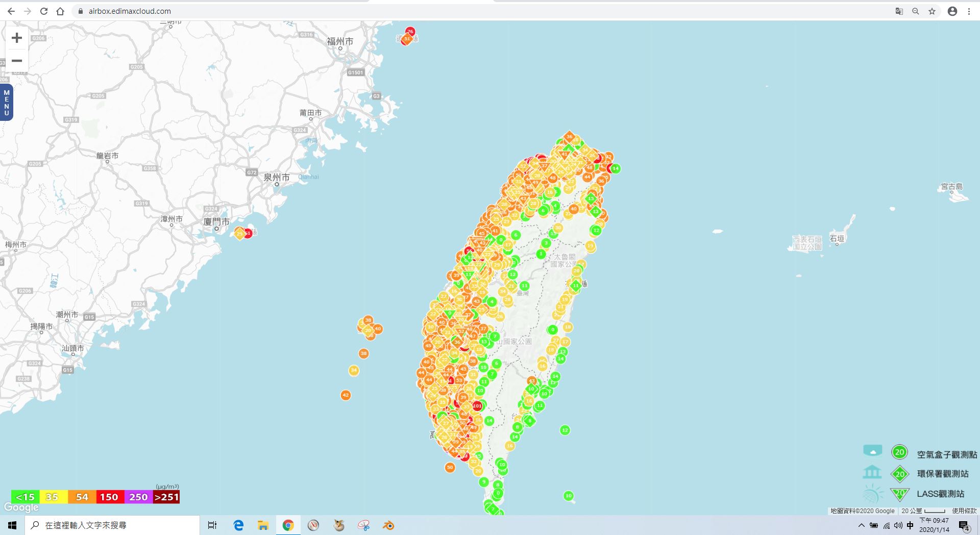Open Windows notification center
Viewport: 980px width, 535px height.
[x=964, y=526]
